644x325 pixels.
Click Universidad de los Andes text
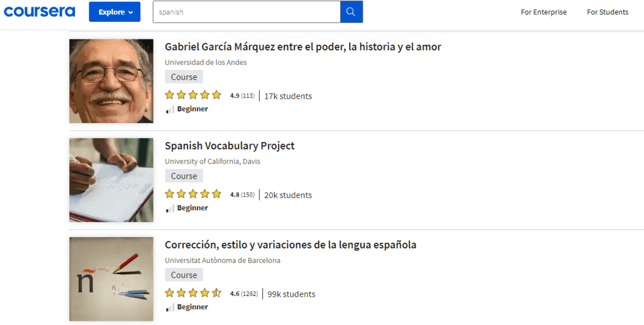point(206,62)
